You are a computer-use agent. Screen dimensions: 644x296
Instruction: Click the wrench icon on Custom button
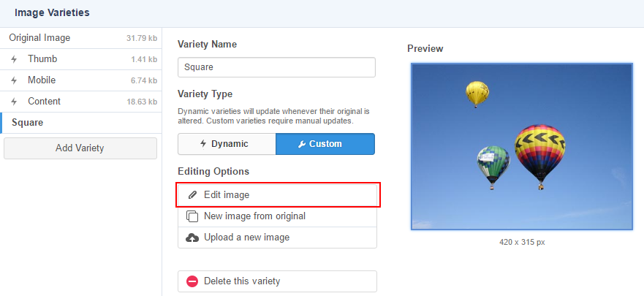[302, 144]
